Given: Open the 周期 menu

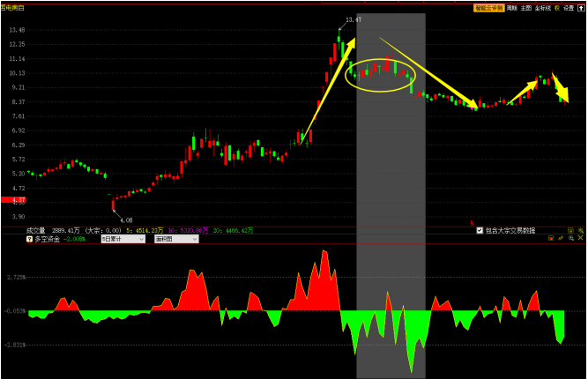Looking at the screenshot, I should (512, 7).
